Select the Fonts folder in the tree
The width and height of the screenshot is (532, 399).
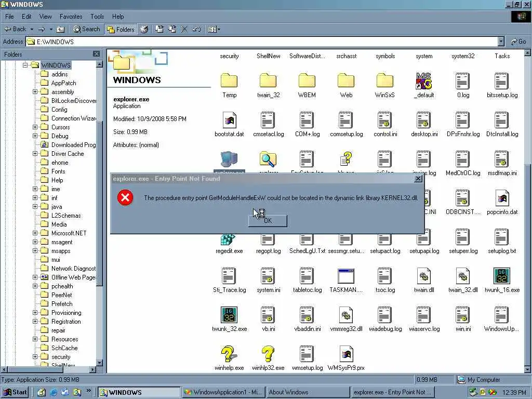click(58, 171)
